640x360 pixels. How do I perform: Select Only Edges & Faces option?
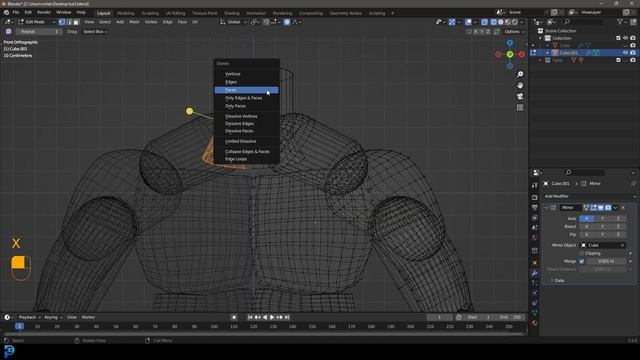click(x=247, y=98)
